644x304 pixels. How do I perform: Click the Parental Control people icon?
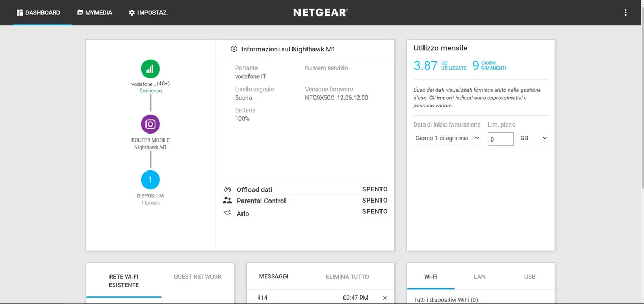click(228, 201)
